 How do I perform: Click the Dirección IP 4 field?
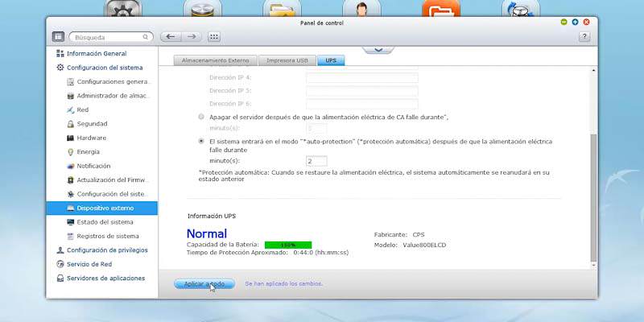pos(361,77)
